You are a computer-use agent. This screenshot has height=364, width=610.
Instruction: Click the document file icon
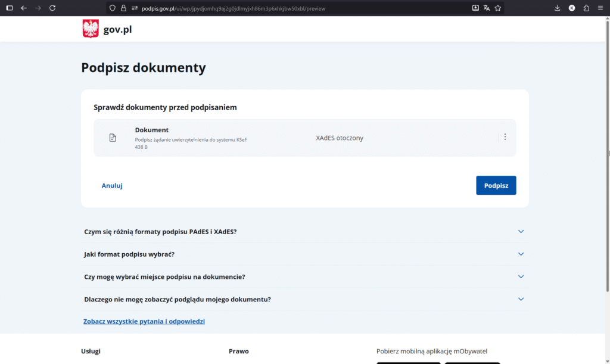(113, 138)
